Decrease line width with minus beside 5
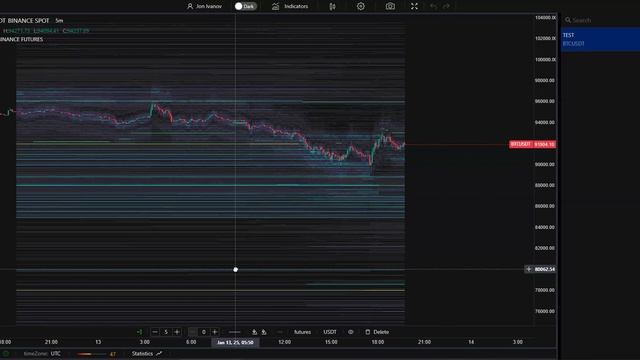Screen dimensions: 640x360 coord(155,332)
